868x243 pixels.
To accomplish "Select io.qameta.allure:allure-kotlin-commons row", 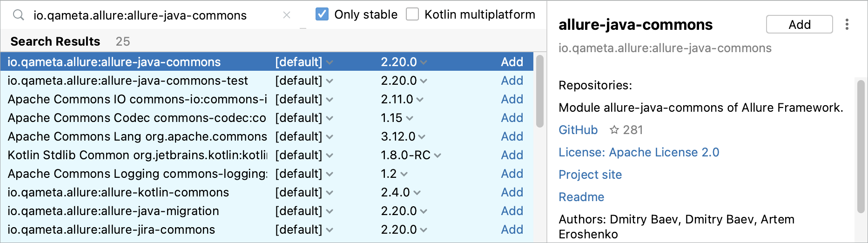I will [267, 192].
